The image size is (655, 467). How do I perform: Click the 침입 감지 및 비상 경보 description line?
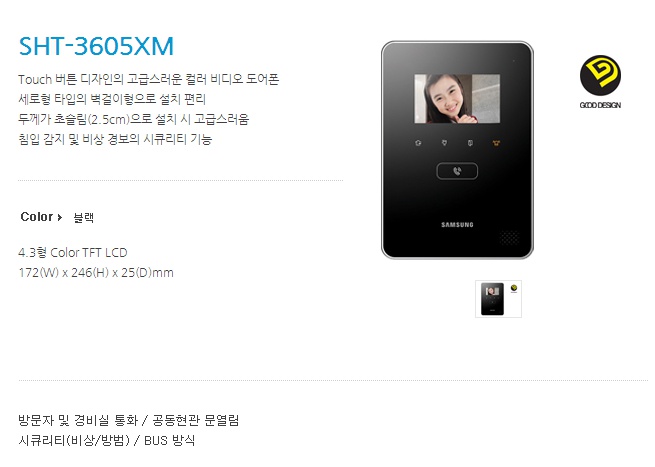115,139
